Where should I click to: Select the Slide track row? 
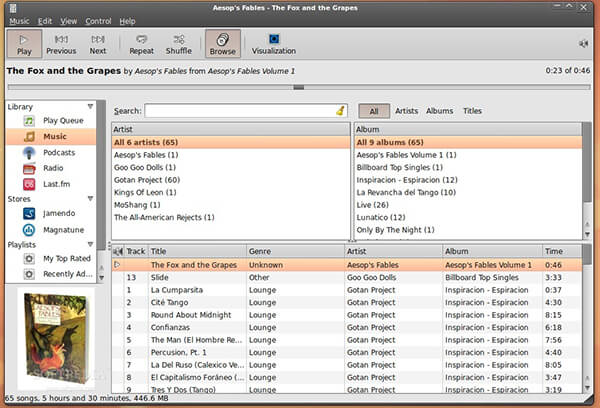tap(347, 277)
